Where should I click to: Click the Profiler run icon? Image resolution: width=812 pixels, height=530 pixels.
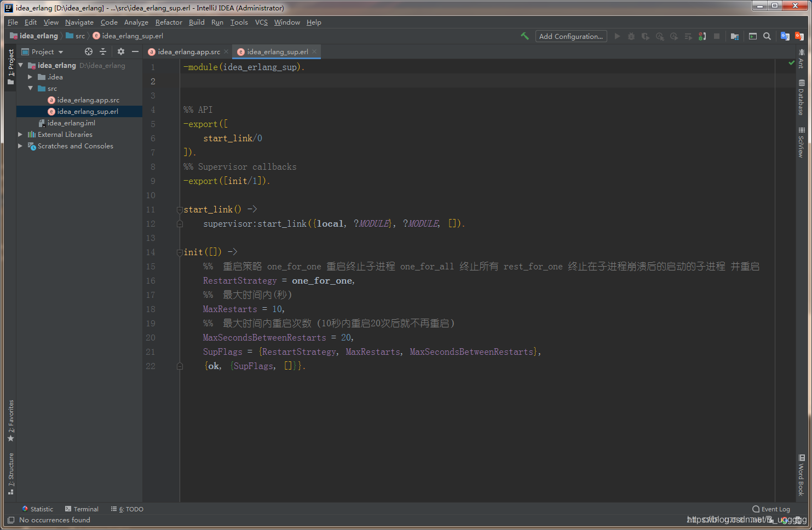point(660,36)
